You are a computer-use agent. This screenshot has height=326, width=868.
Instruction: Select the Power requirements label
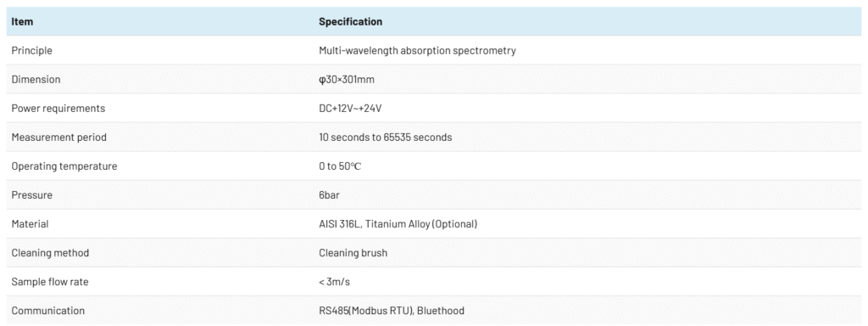[58, 108]
